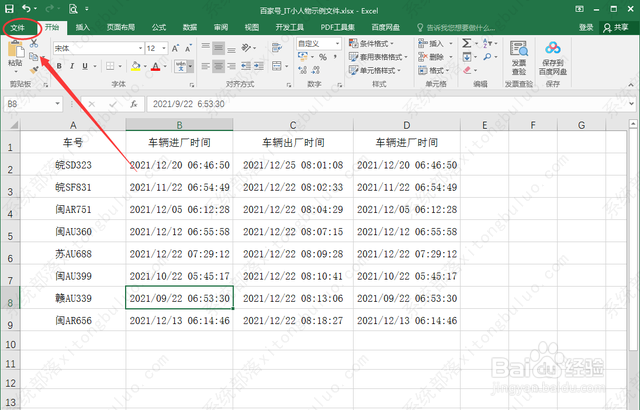Click the 登录 sign-in link

click(586, 27)
